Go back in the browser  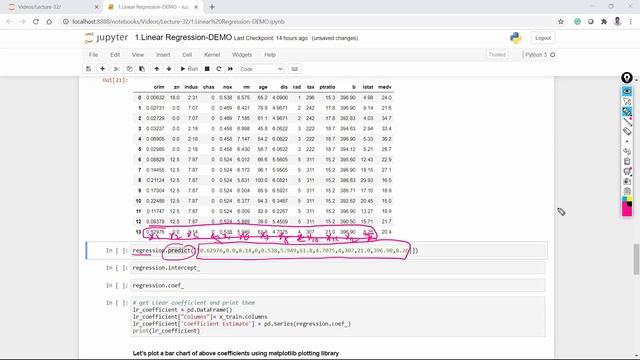coord(9,22)
